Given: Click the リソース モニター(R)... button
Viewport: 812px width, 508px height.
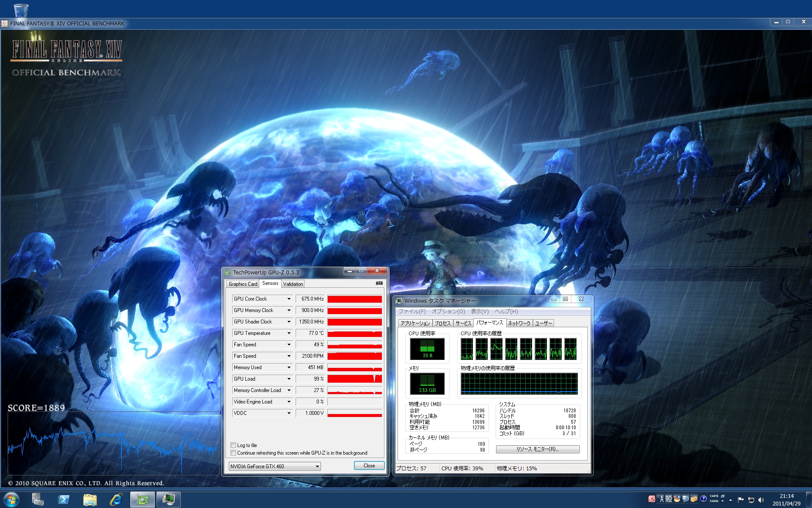Looking at the screenshot, I should (x=537, y=449).
